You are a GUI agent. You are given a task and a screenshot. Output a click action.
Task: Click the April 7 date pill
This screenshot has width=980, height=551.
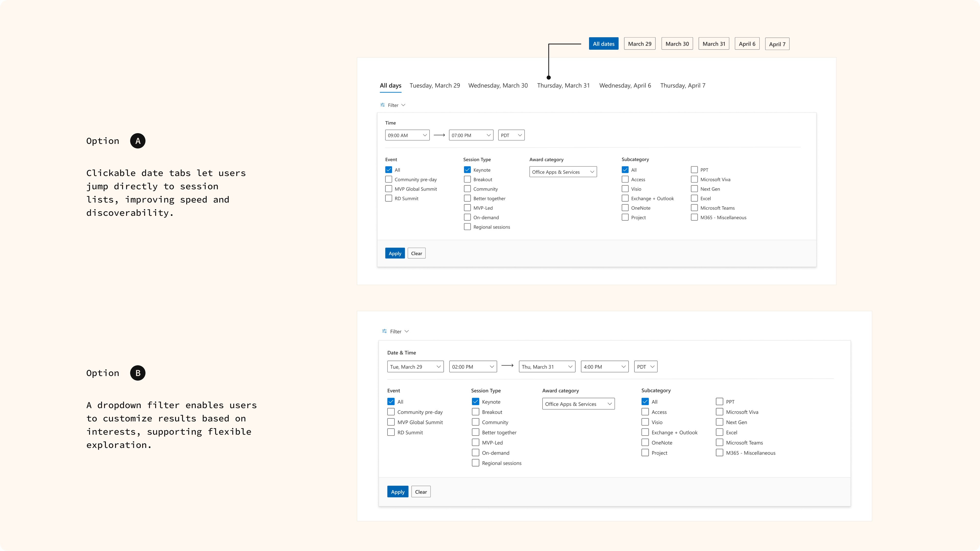777,44
